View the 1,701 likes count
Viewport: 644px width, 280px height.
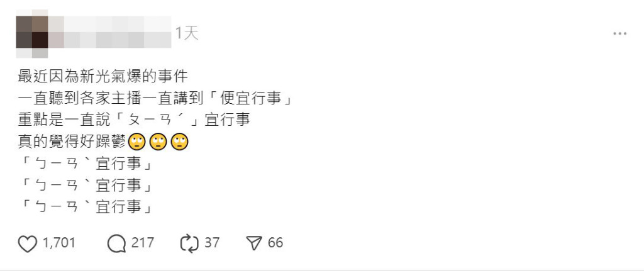point(59,243)
